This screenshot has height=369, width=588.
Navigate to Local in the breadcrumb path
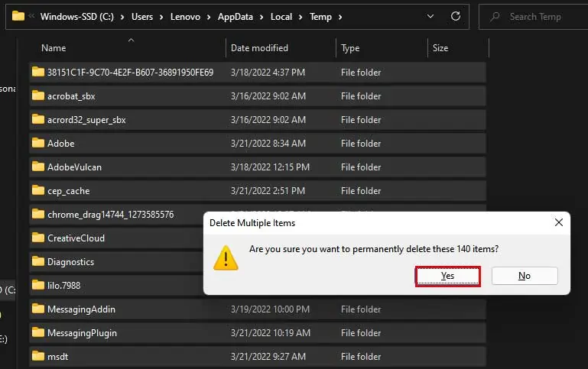(281, 16)
